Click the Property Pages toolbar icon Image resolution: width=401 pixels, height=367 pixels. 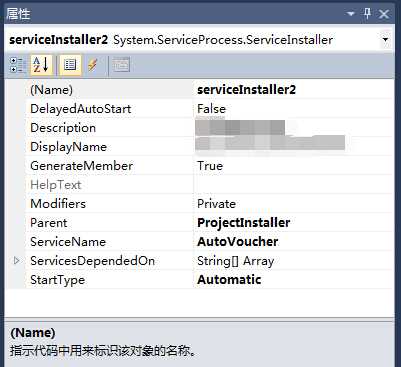click(121, 65)
